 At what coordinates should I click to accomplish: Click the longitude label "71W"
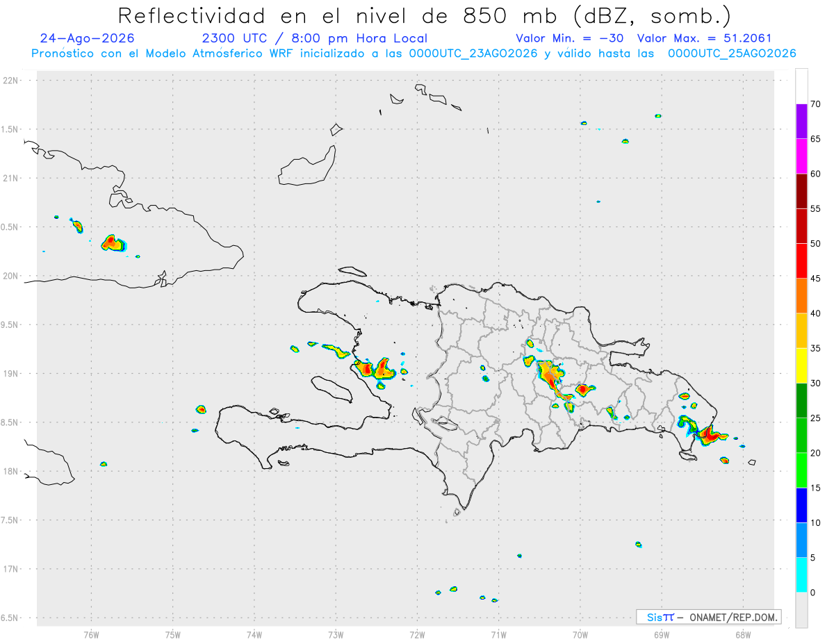(x=498, y=635)
